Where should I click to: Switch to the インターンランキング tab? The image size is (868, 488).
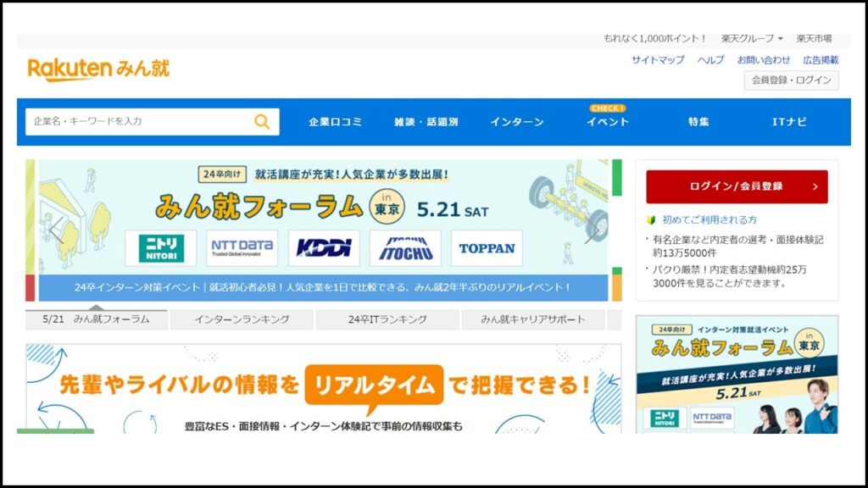(242, 319)
